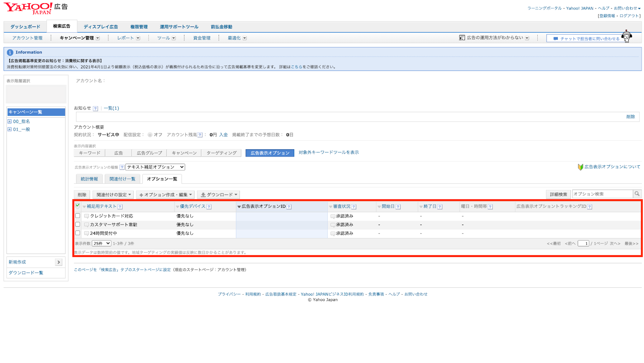Click help icon beside お知らせ
644x363 pixels.
coord(95,109)
